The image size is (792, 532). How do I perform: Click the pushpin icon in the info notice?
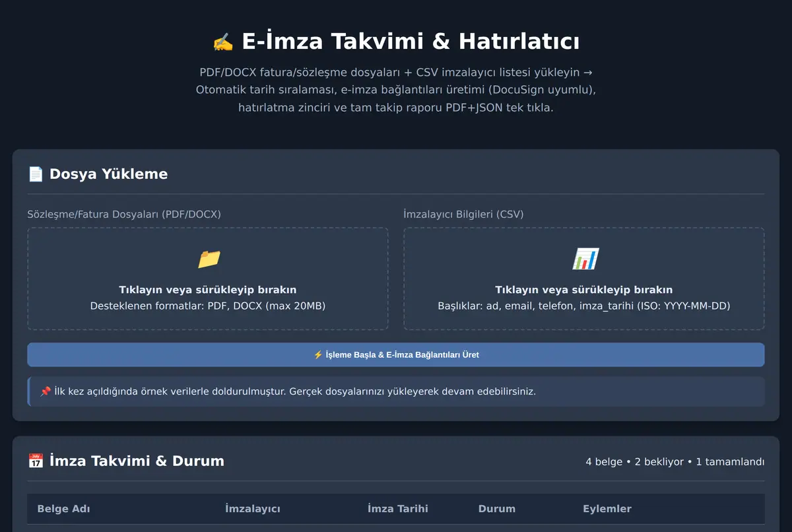(46, 391)
